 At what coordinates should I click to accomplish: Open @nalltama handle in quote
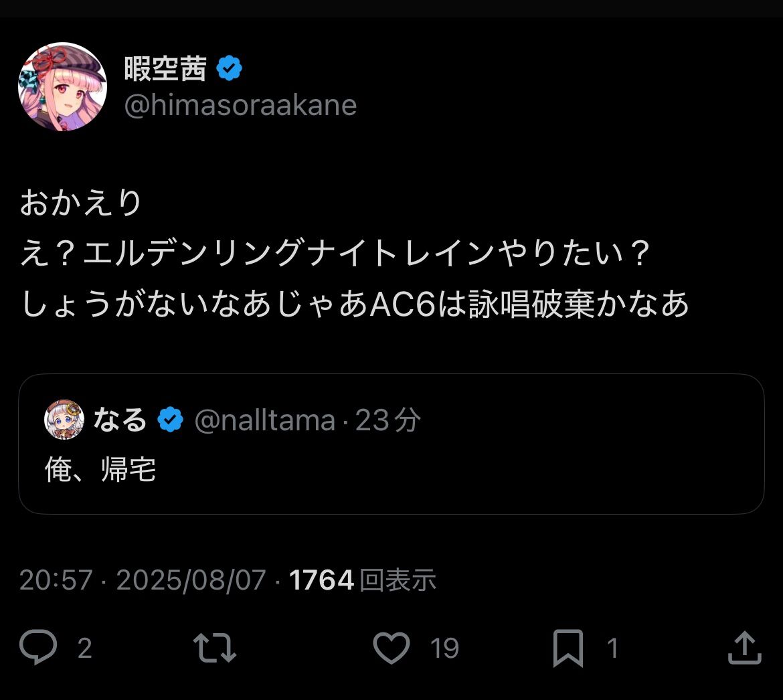tap(264, 420)
